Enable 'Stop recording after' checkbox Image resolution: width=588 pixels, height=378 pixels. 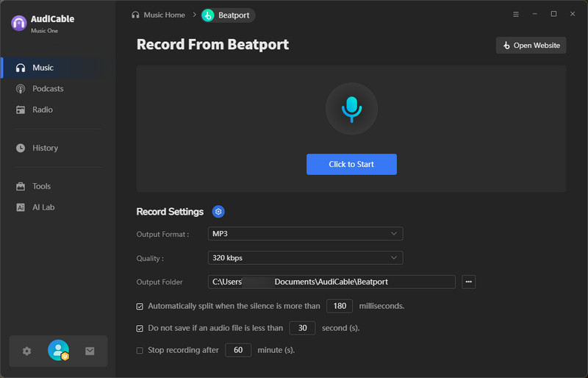tap(140, 350)
